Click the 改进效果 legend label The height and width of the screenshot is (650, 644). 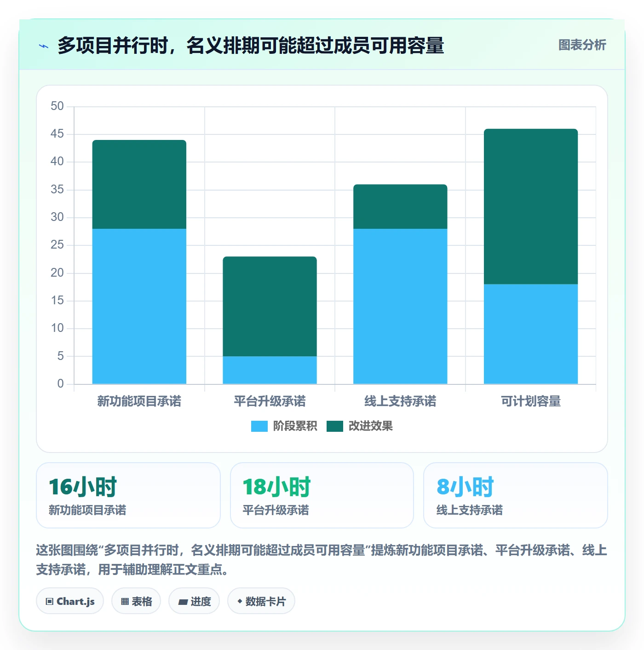click(x=370, y=426)
